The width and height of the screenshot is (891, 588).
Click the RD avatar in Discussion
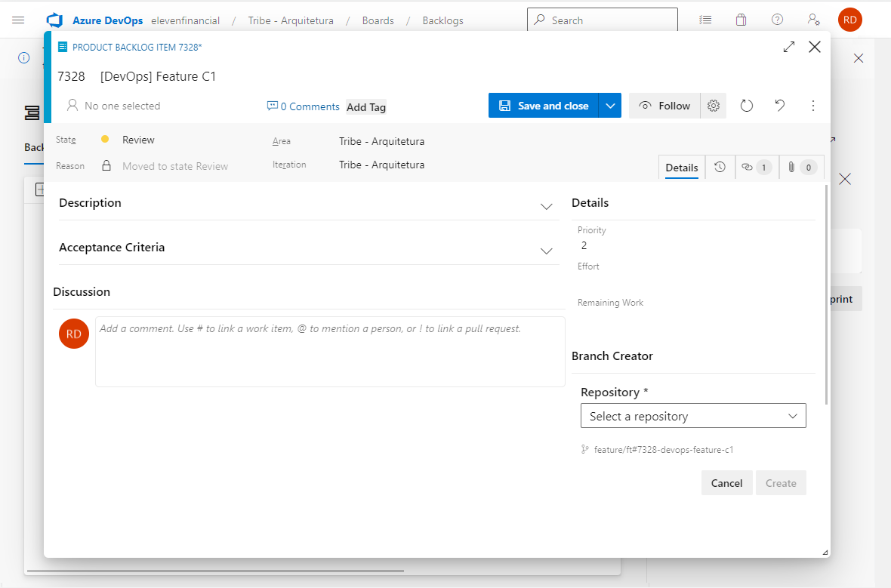coord(74,334)
